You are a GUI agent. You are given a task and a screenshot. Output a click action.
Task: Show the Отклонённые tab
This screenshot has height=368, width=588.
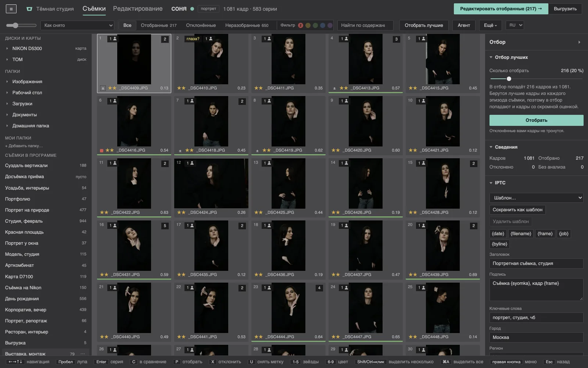[201, 25]
